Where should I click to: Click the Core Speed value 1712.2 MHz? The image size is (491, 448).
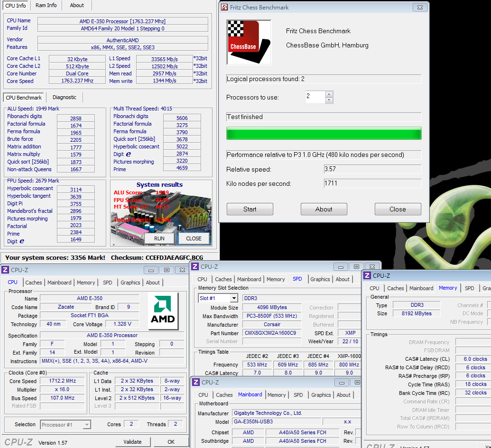(62, 381)
